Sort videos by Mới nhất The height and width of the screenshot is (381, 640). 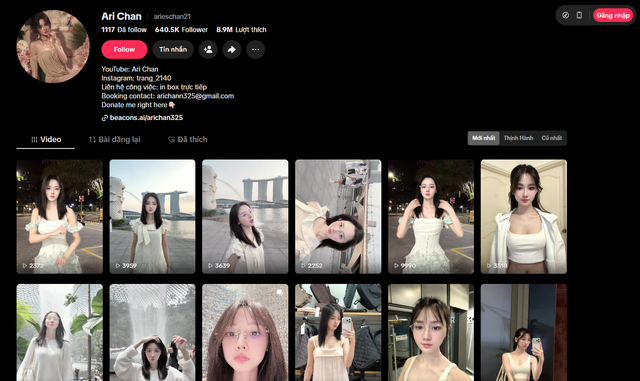click(483, 138)
